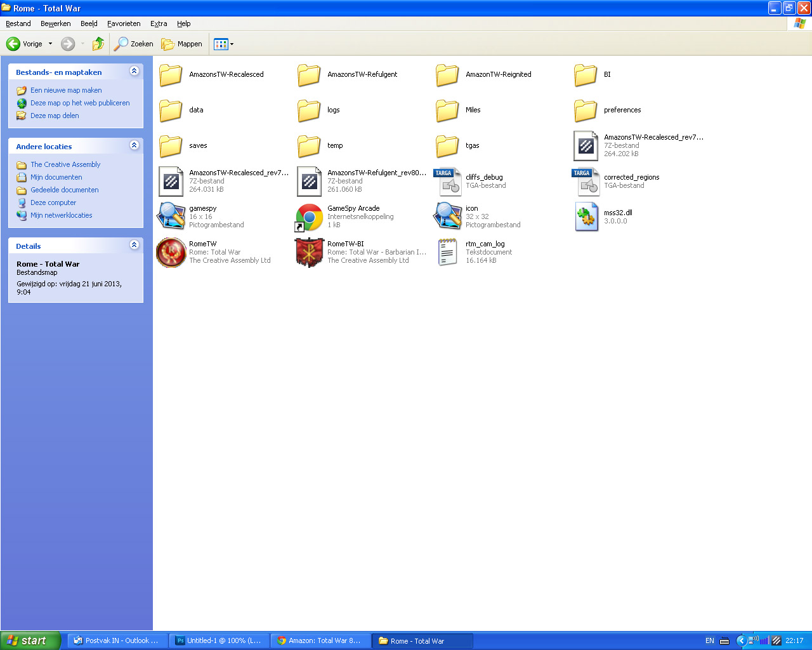Select the saves folder icon
812x650 pixels.
[x=171, y=146]
